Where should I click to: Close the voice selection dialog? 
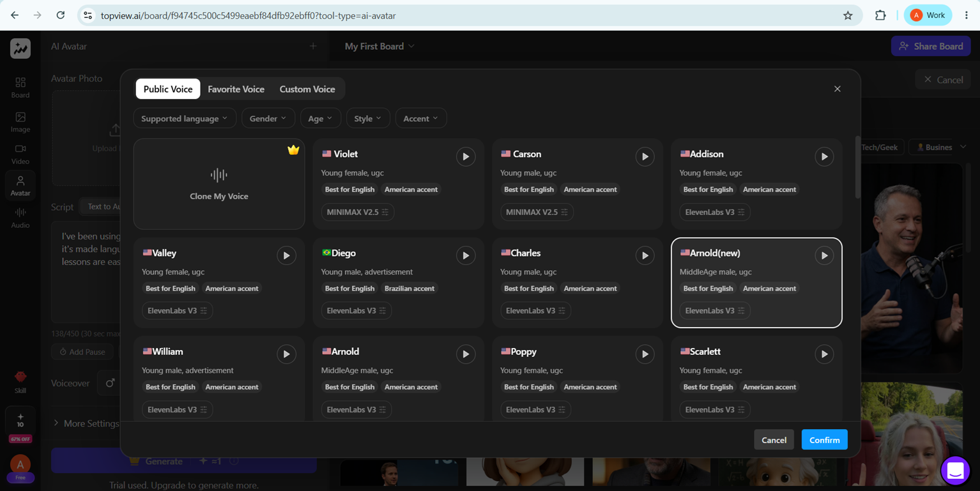pos(837,89)
